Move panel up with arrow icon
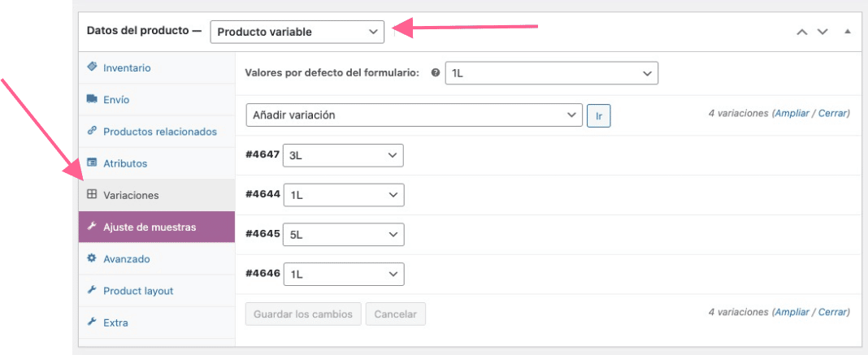 pyautogui.click(x=801, y=32)
